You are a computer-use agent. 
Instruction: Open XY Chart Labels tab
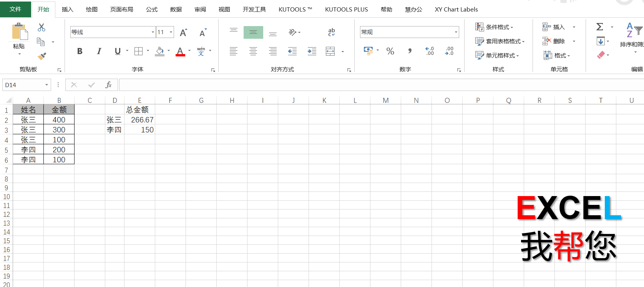click(x=456, y=9)
